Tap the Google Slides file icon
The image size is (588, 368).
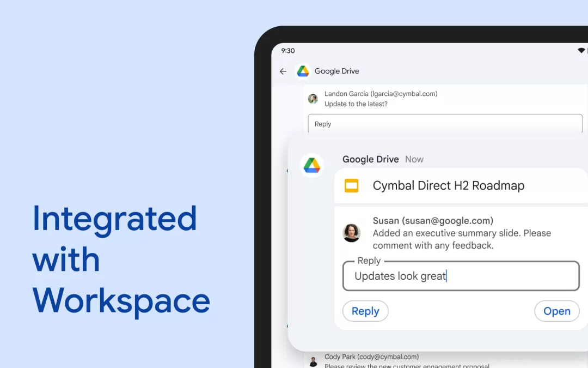tap(351, 185)
